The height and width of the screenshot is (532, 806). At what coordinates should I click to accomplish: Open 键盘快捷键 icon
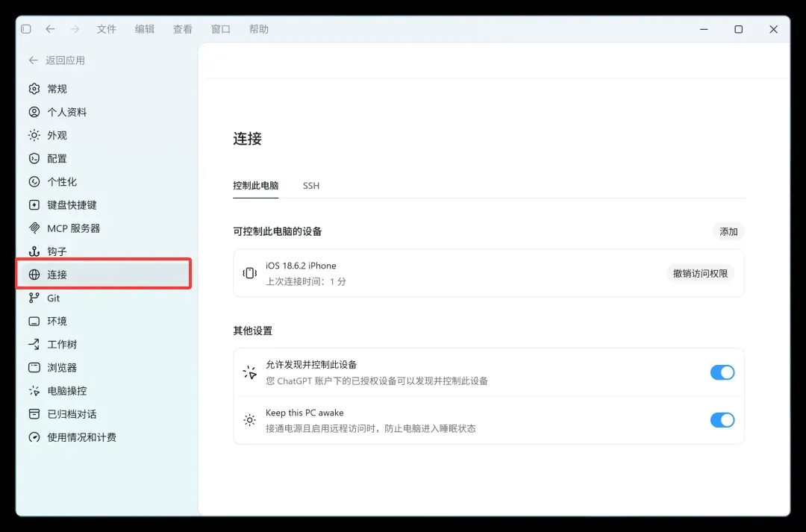(34, 205)
